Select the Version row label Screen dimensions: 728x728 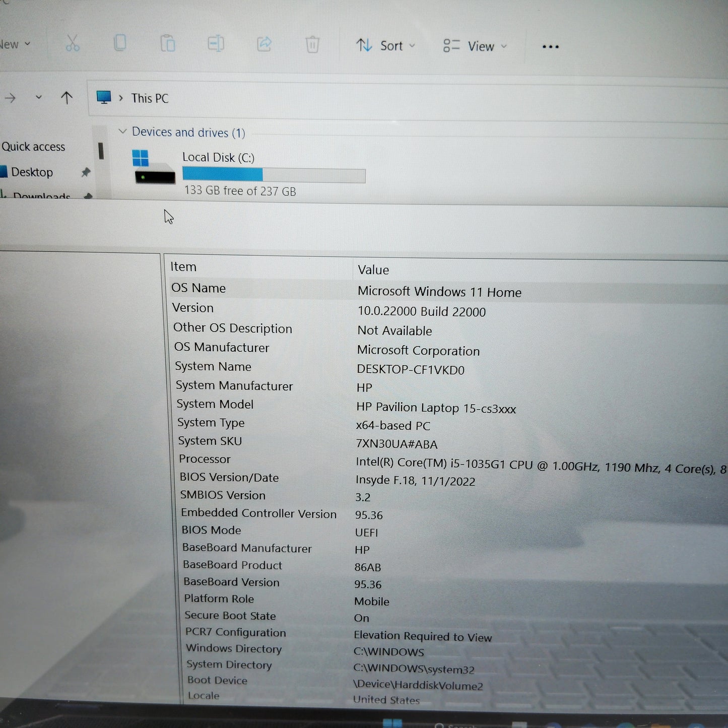pos(192,307)
